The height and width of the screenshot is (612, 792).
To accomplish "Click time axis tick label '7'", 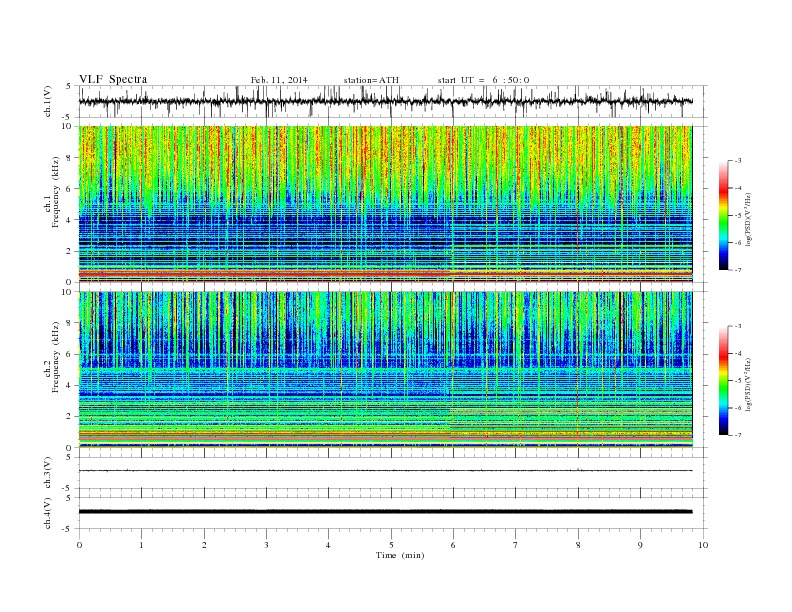I will click(x=516, y=545).
